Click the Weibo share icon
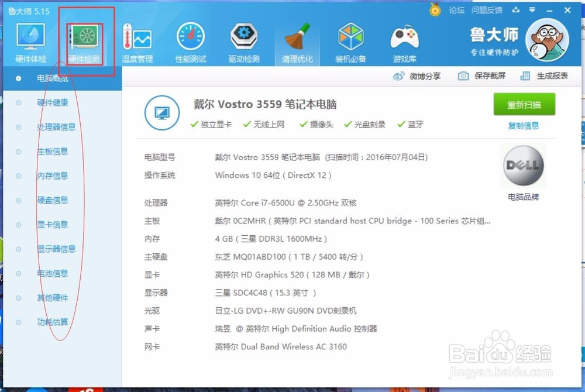Image resolution: width=585 pixels, height=392 pixels. tap(398, 77)
